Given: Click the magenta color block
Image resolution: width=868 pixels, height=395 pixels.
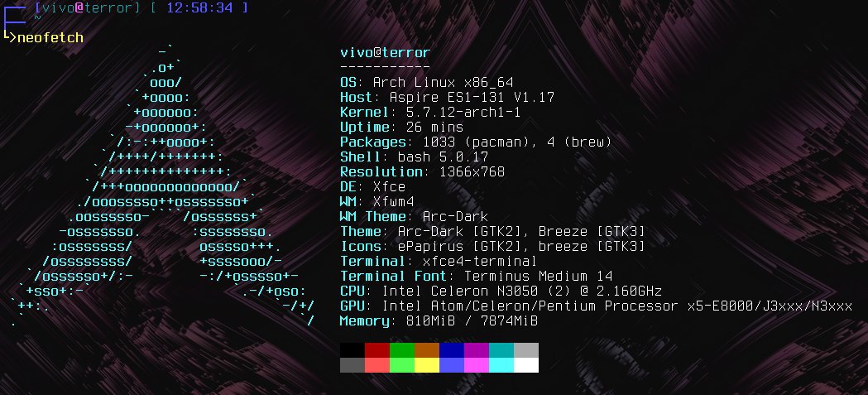Looking at the screenshot, I should coord(477,365).
